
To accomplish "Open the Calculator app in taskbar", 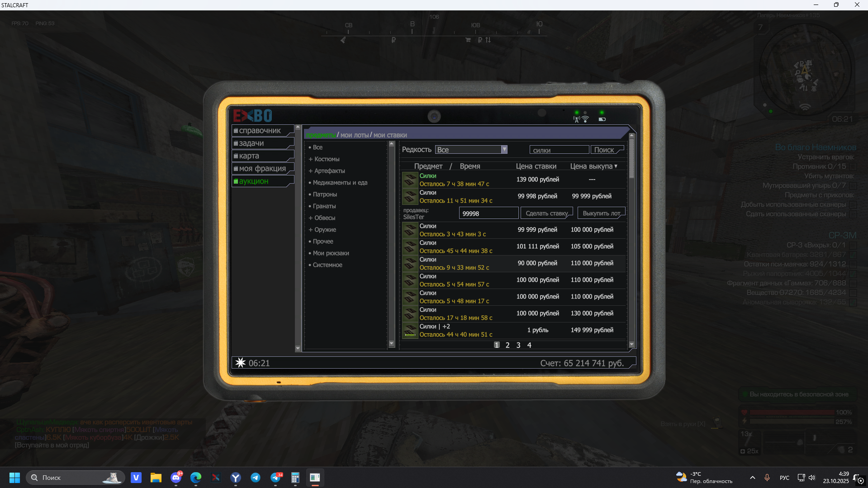I will [x=295, y=478].
